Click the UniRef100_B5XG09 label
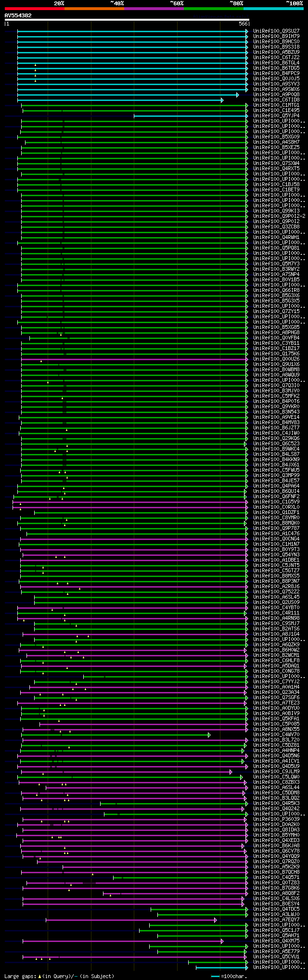Viewport: 308px width, 980px height. [276, 137]
